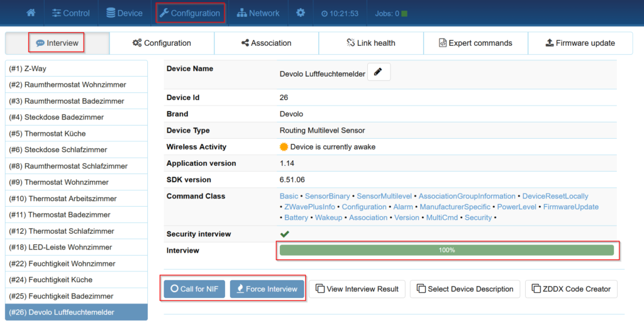Viewport: 644px width, 333px height.
Task: Switch to the Link health tab
Action: [370, 43]
